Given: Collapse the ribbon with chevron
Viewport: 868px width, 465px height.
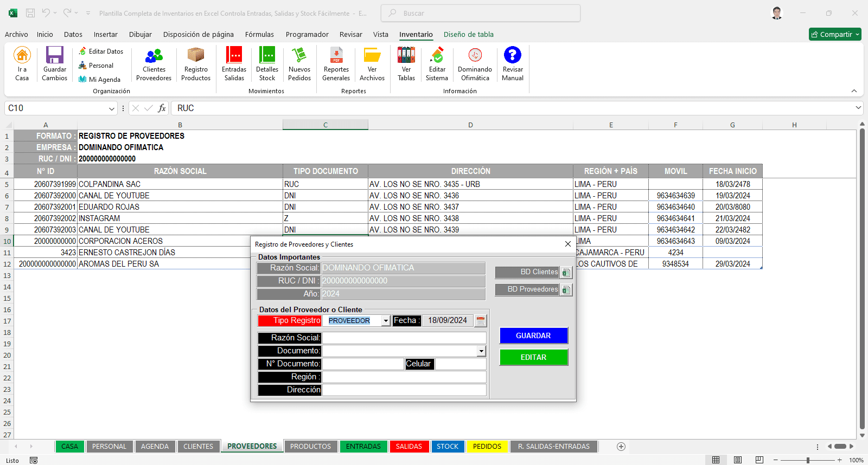Looking at the screenshot, I should coord(854,91).
